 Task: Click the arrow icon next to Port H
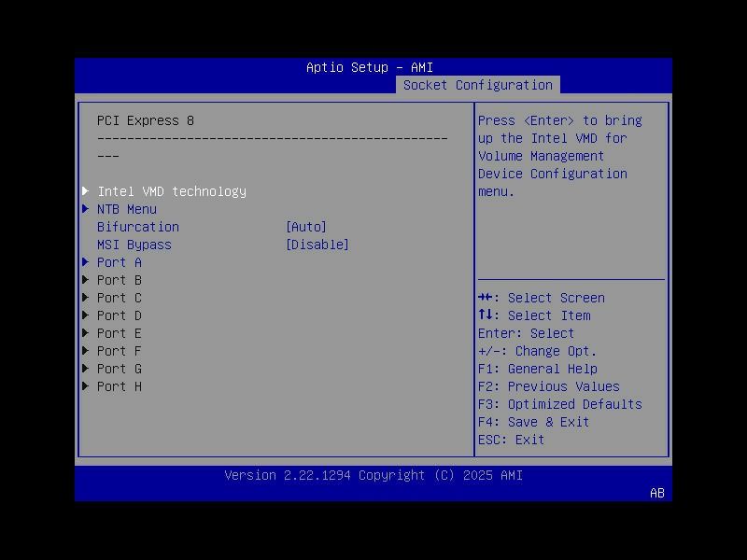pos(87,386)
